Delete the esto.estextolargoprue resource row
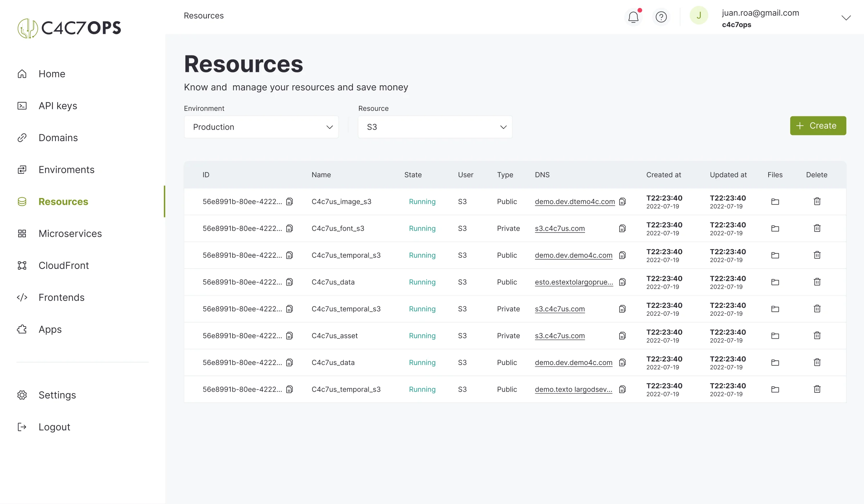The image size is (864, 504). click(x=817, y=282)
